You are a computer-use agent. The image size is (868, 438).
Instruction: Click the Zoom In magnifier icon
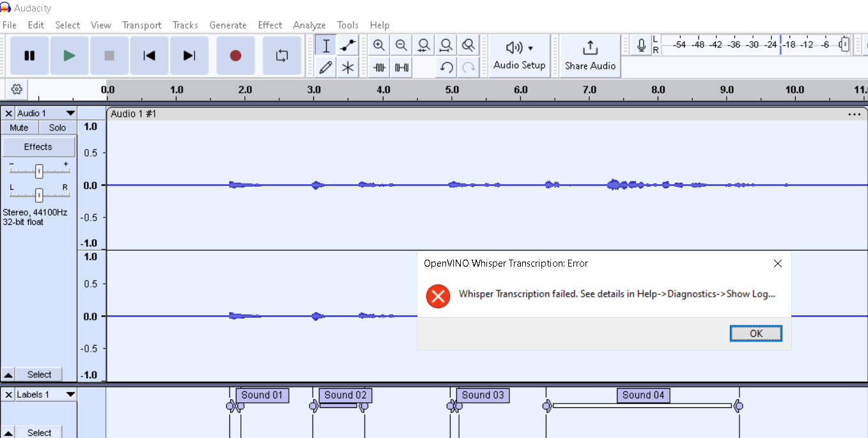(x=379, y=45)
